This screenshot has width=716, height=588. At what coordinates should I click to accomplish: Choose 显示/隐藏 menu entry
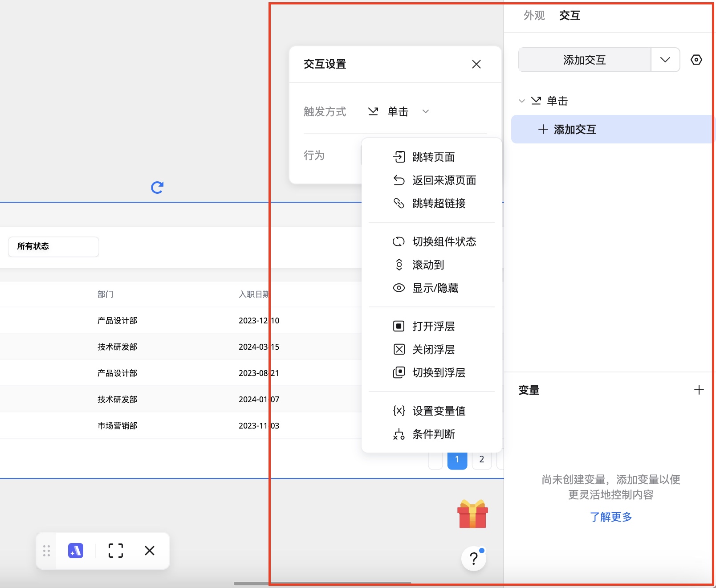pyautogui.click(x=432, y=288)
